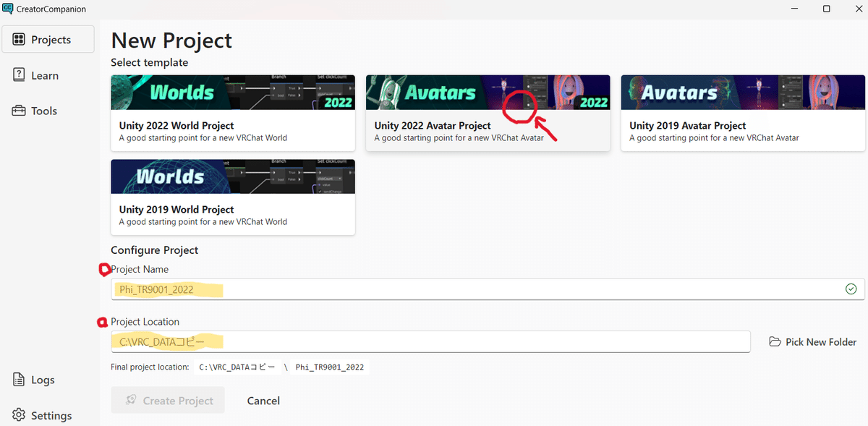Select Unity 2022 Avatar Project template

(x=488, y=113)
